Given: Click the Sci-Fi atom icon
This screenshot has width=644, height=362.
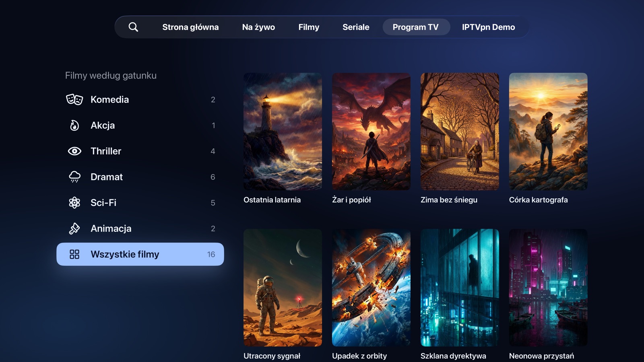Looking at the screenshot, I should [74, 202].
